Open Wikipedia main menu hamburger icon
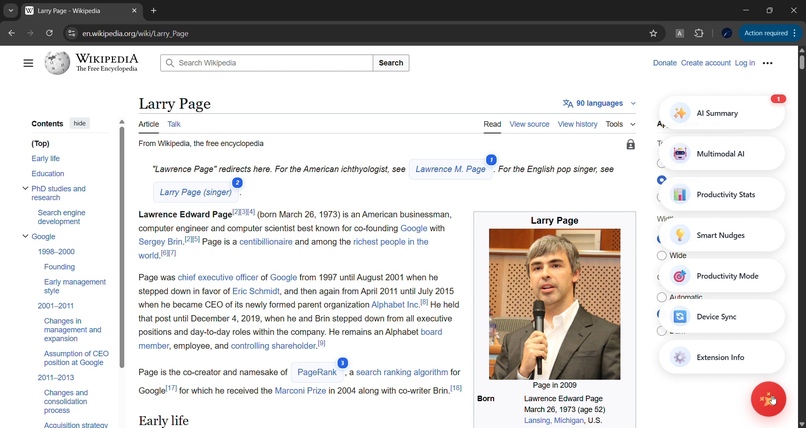 point(28,63)
